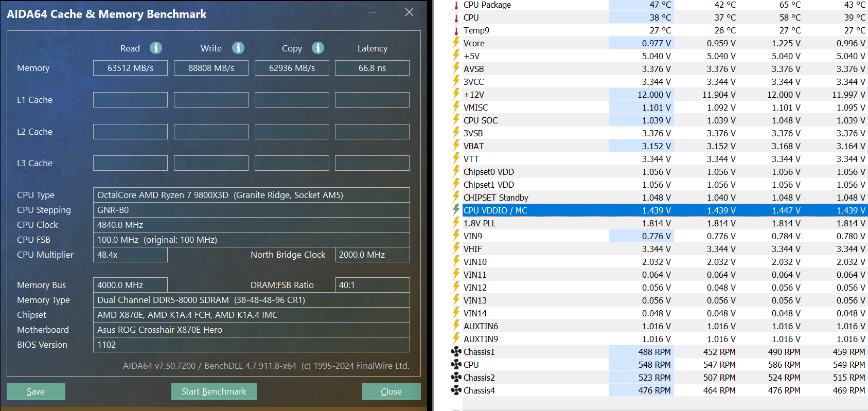
Task: Select the CPU FSB value field
Action: point(252,240)
